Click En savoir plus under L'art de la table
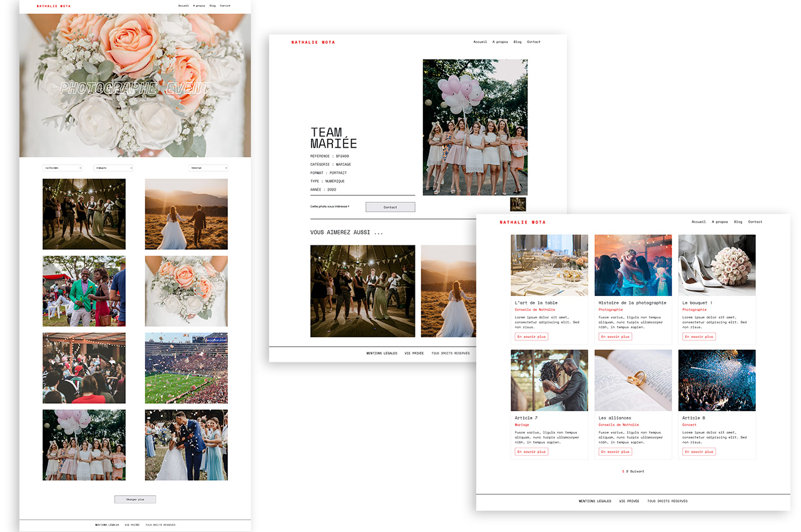This screenshot has height=532, width=801. [x=531, y=337]
